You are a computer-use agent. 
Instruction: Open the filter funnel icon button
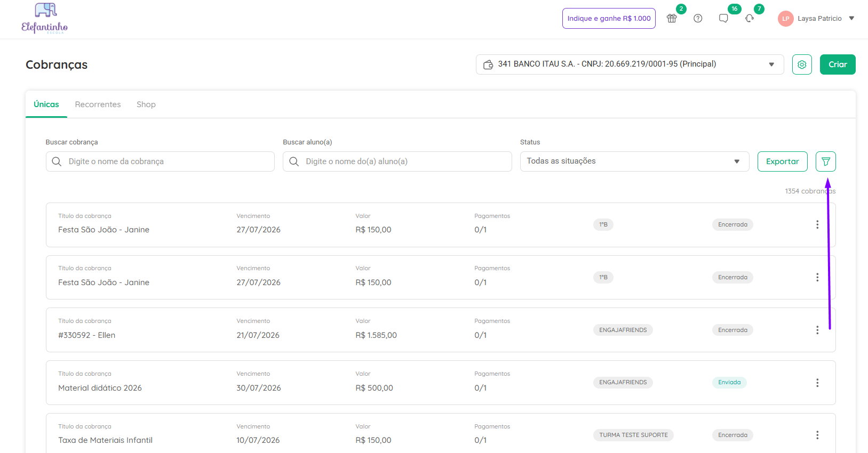coord(826,161)
